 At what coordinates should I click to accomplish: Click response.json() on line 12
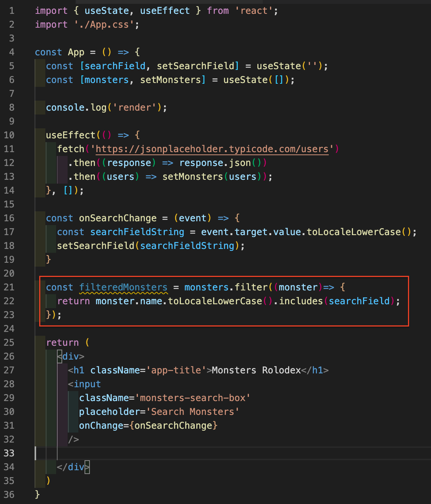[220, 163]
